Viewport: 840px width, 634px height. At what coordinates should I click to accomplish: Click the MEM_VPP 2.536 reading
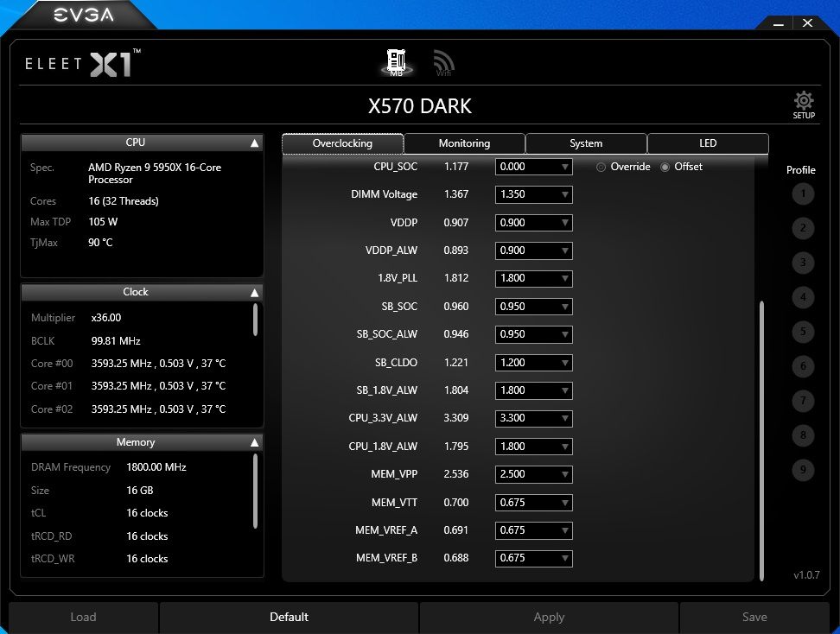point(456,474)
